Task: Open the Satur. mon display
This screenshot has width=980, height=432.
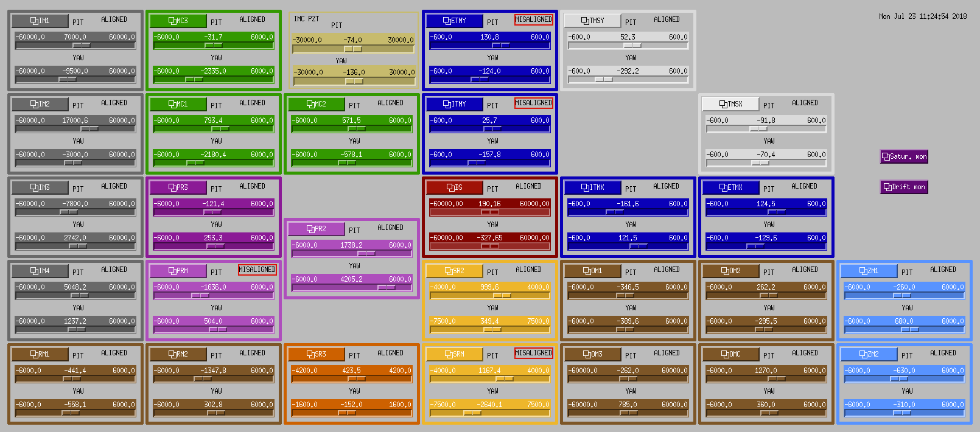Action: coord(905,157)
